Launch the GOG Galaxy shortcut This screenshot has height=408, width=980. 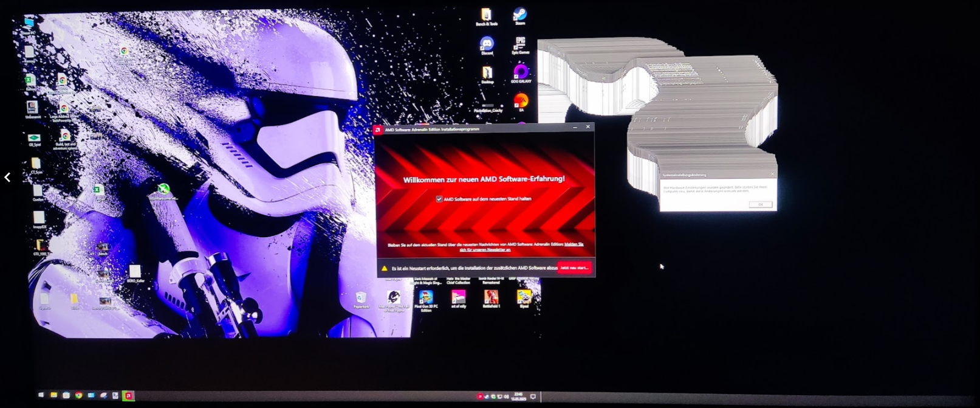click(x=521, y=74)
